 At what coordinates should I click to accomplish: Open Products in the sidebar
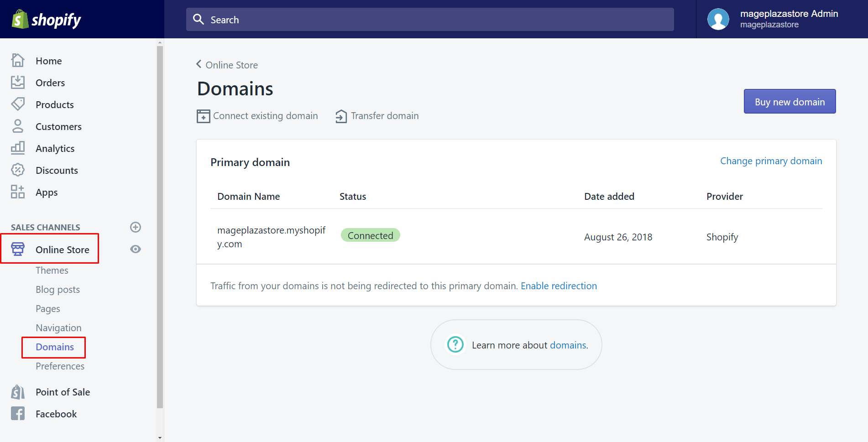tap(55, 104)
